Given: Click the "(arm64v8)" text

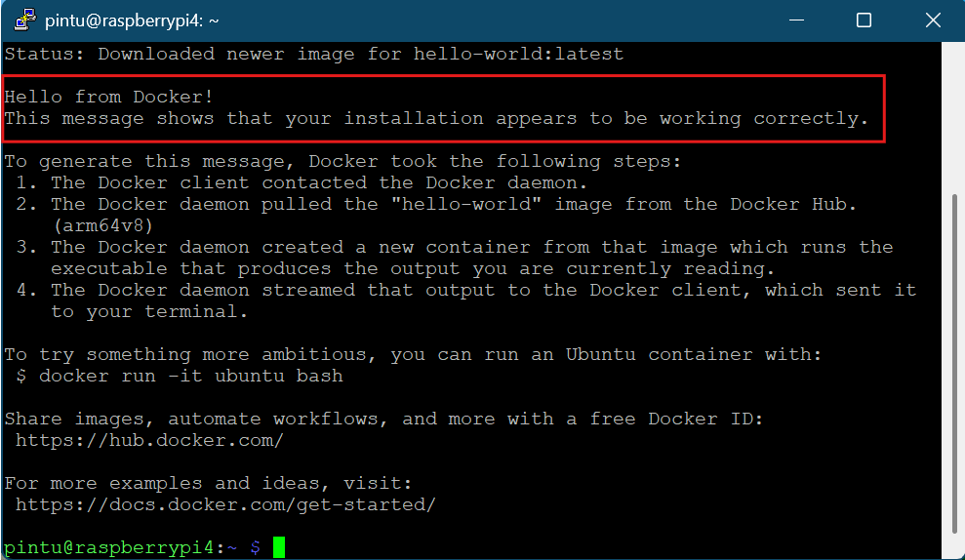Looking at the screenshot, I should point(102,225).
